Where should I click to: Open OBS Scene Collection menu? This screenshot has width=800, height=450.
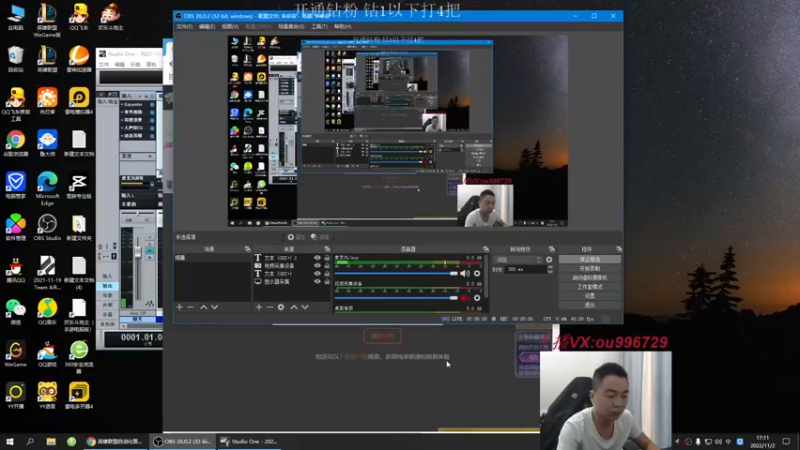point(291,27)
